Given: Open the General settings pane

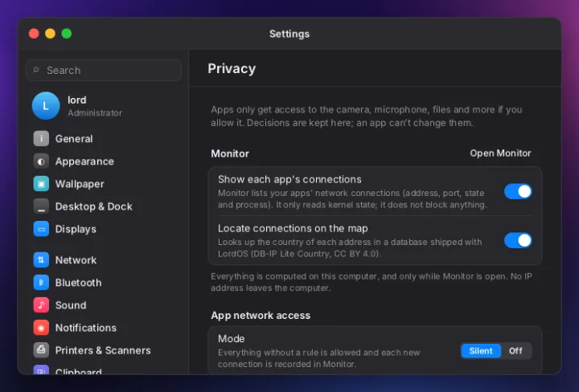Looking at the screenshot, I should (x=74, y=139).
